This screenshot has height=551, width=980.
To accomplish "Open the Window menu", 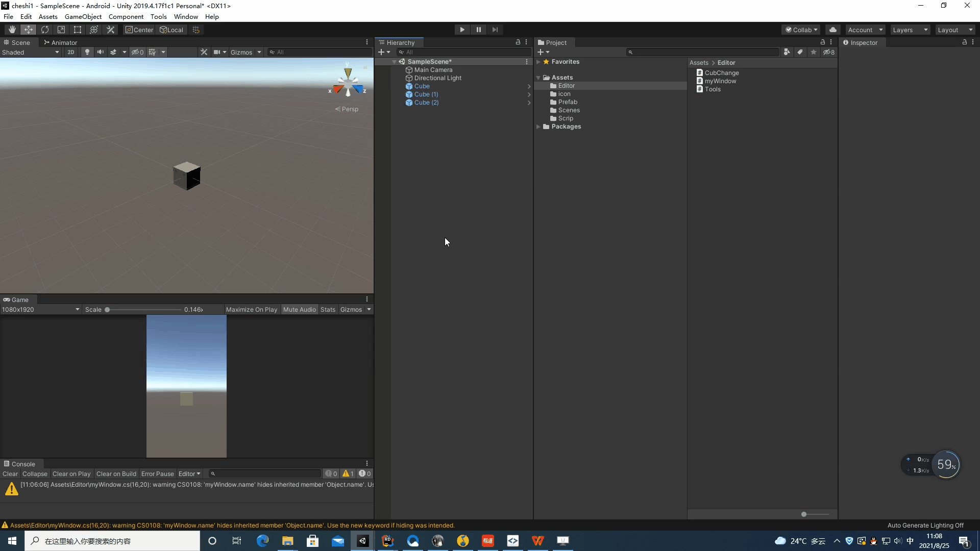I will [186, 16].
